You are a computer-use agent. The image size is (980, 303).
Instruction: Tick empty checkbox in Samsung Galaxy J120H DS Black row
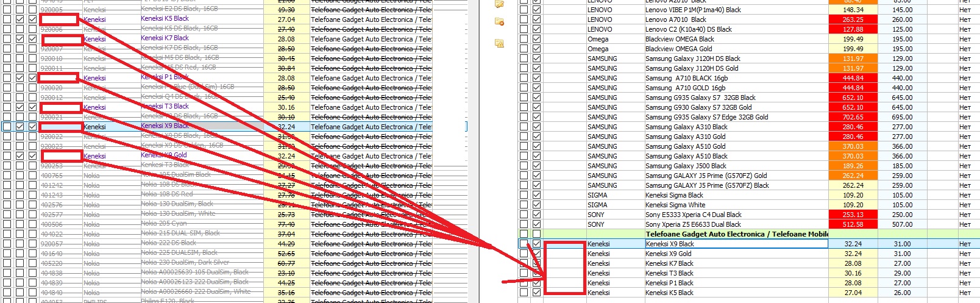(524, 59)
